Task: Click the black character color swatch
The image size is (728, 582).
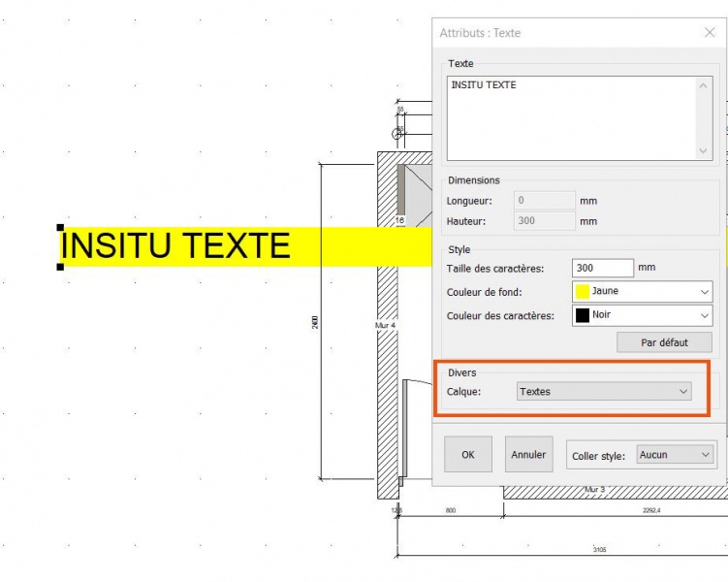Action: pos(583,315)
